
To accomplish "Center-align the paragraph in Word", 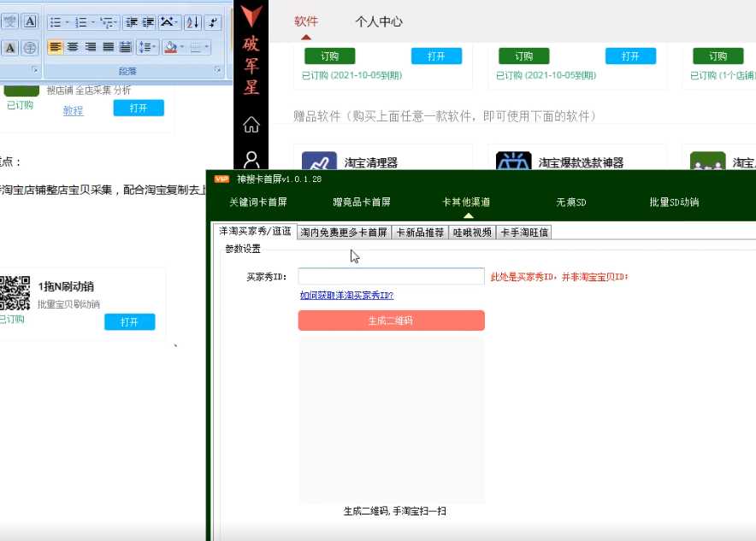I will click(x=73, y=47).
